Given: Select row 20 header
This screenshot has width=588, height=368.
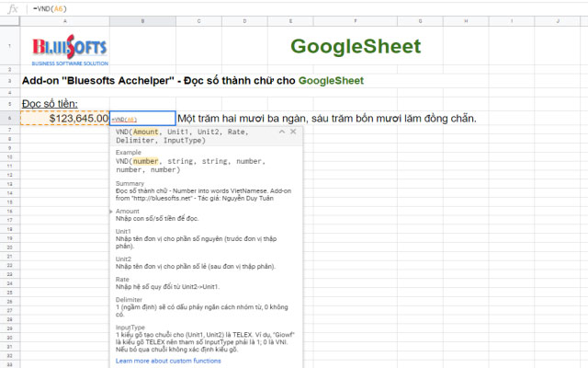Looking at the screenshot, I should tap(10, 247).
